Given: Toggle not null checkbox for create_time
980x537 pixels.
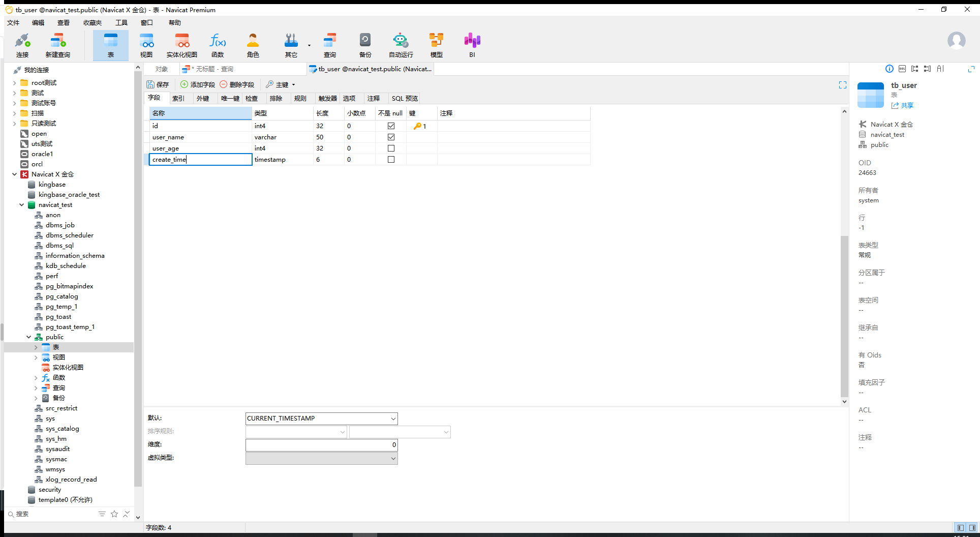Looking at the screenshot, I should click(x=391, y=159).
